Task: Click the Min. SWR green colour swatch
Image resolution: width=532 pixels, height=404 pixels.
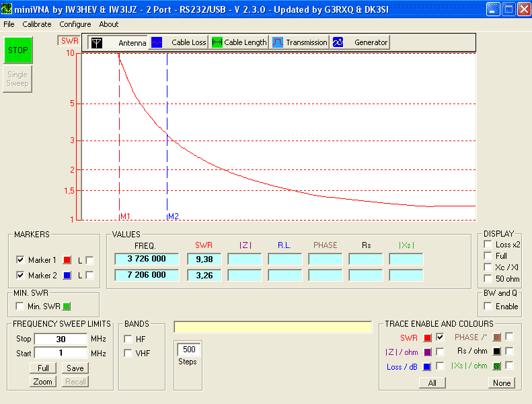Action: pos(67,307)
